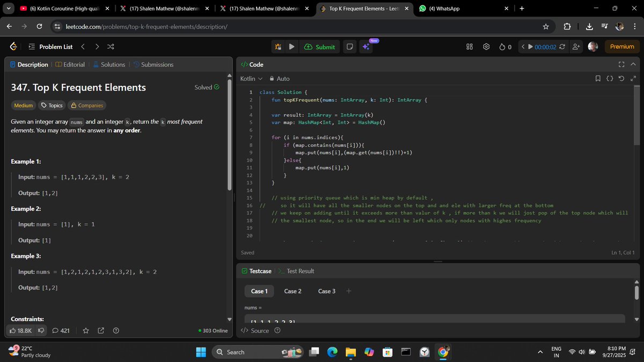The width and height of the screenshot is (644, 362).
Task: Open the AI sparkle assistant icon
Action: [366, 47]
